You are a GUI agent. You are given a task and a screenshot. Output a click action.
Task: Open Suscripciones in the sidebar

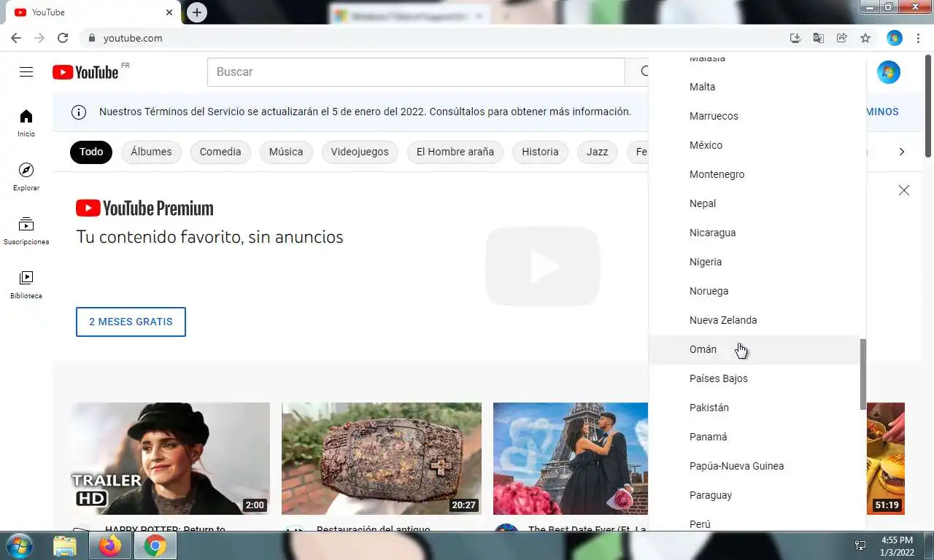[x=26, y=231]
